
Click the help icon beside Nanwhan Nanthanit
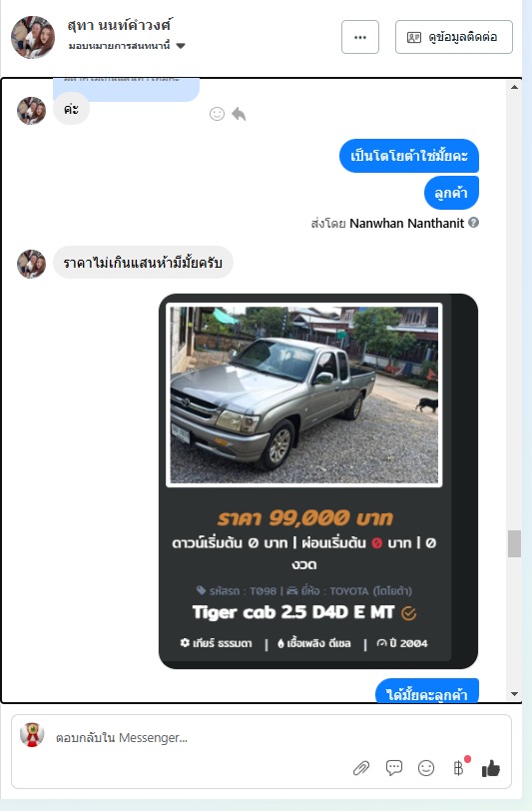[x=473, y=223]
